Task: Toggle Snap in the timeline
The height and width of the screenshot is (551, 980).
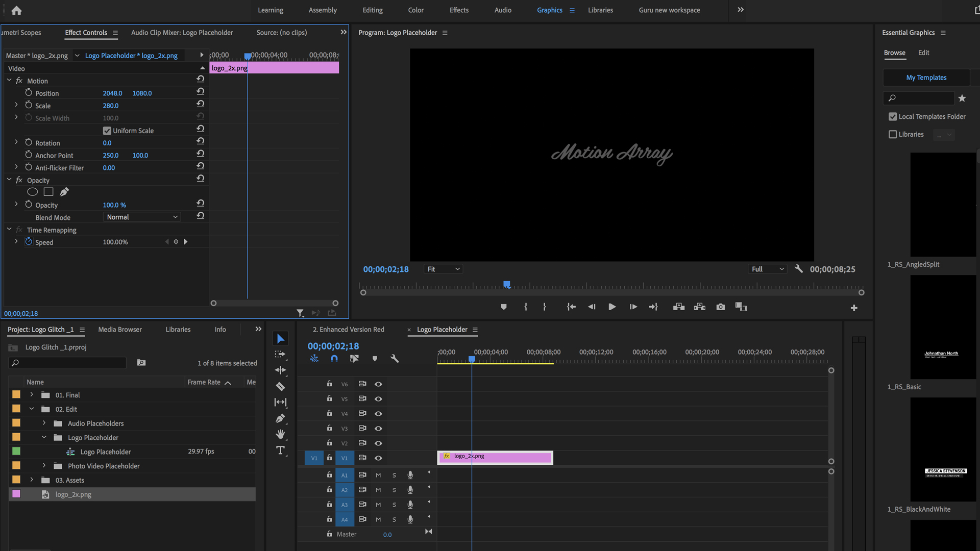Action: 334,359
